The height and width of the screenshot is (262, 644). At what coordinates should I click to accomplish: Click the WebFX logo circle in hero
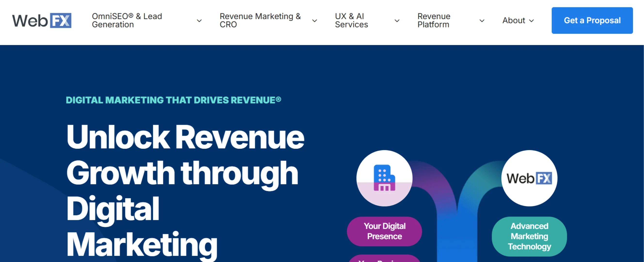(529, 178)
